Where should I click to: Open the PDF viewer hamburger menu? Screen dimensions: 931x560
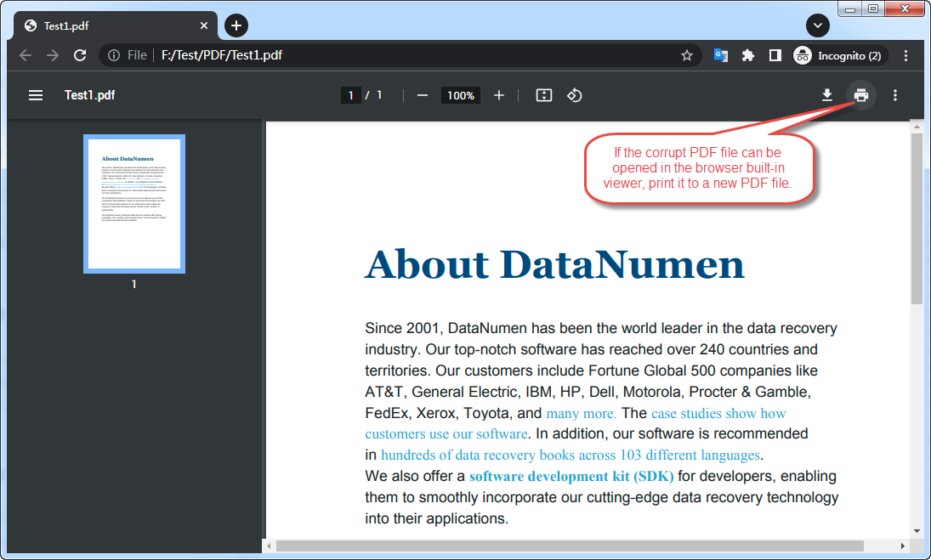click(35, 95)
